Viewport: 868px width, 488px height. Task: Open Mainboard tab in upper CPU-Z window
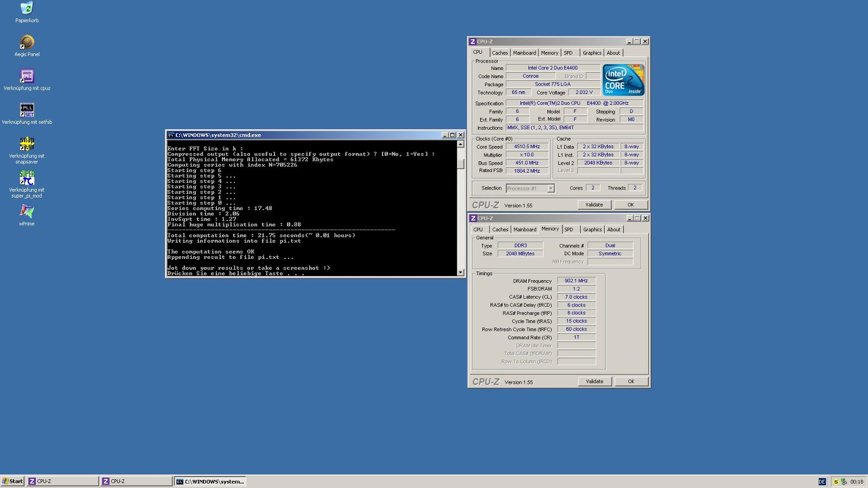[x=525, y=53]
